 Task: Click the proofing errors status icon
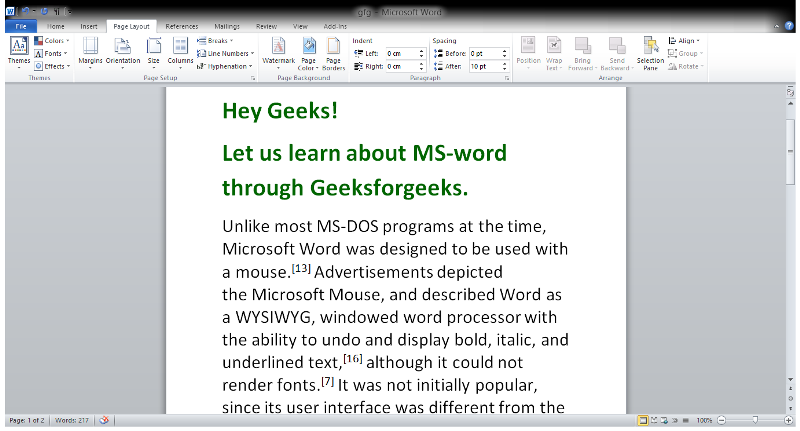pos(104,420)
